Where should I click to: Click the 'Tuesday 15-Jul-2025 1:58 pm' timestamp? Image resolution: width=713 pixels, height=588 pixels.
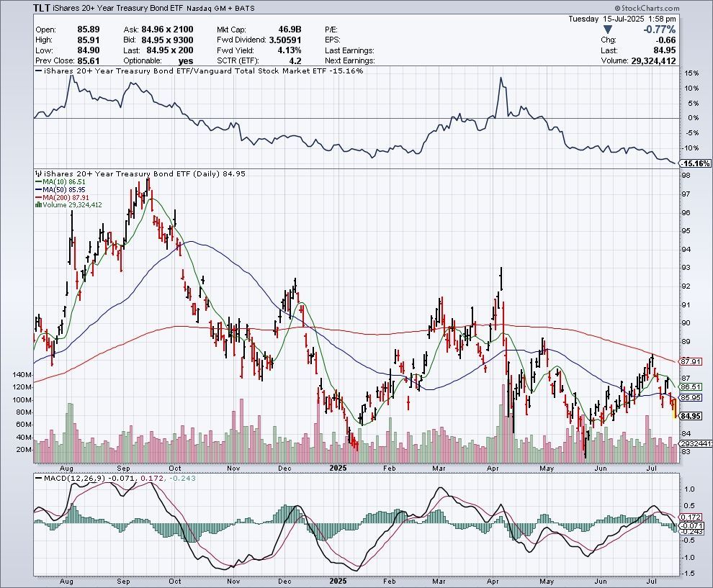(622, 19)
